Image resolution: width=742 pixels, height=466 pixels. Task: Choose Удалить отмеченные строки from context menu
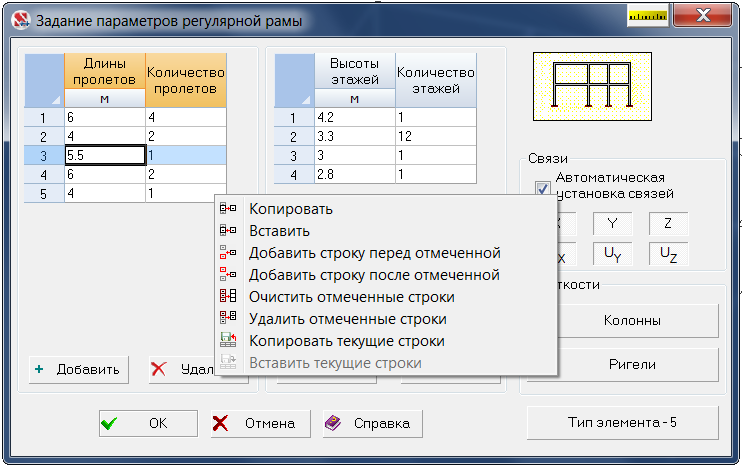tap(347, 319)
